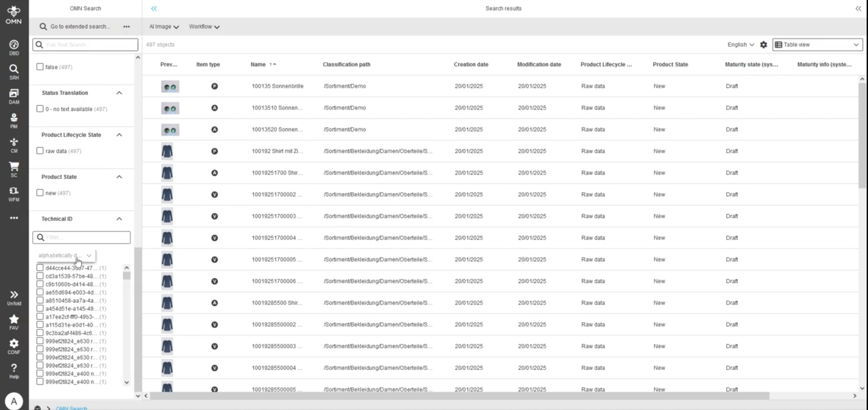Check '0 - no text available' checkbox
This screenshot has width=868, height=410.
(40, 109)
